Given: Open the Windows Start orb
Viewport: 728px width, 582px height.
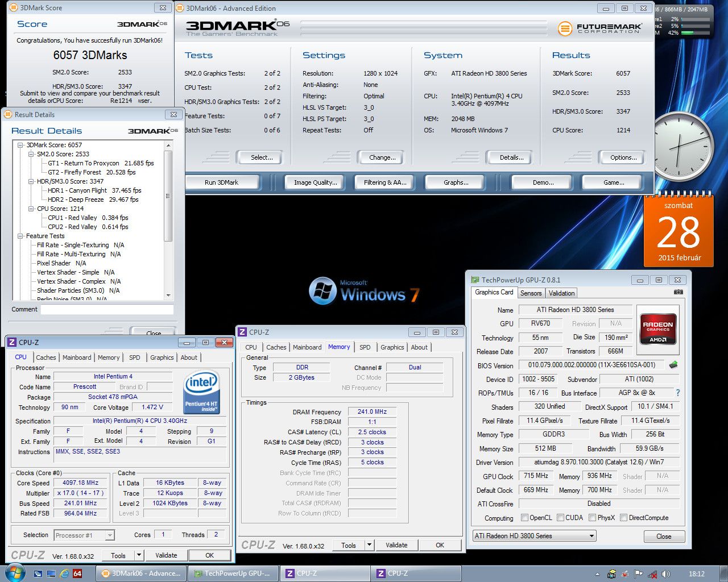Looking at the screenshot, I should click(x=14, y=572).
